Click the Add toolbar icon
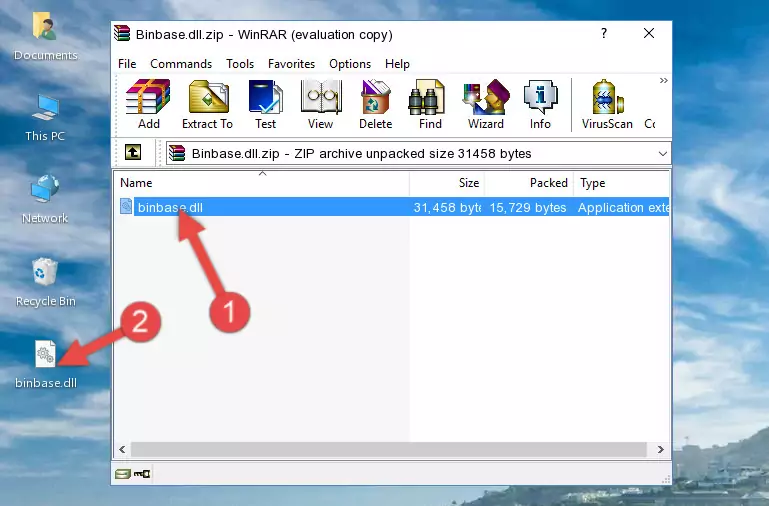 pos(148,104)
